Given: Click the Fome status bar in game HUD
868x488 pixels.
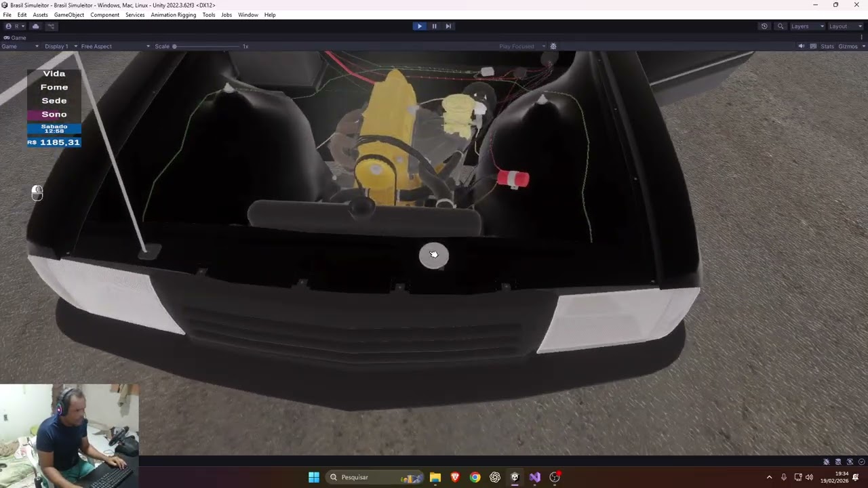Looking at the screenshot, I should (x=54, y=87).
